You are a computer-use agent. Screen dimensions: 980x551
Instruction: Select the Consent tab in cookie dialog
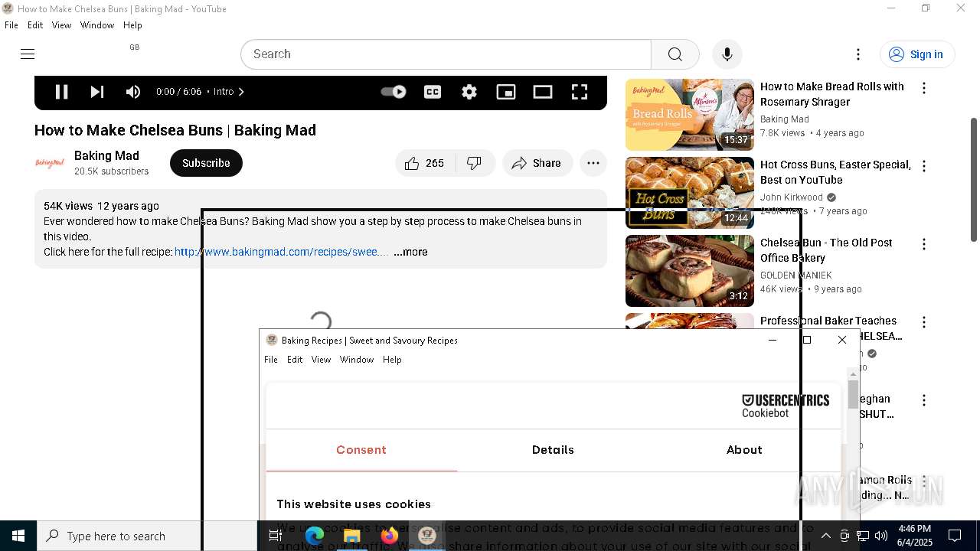point(361,450)
